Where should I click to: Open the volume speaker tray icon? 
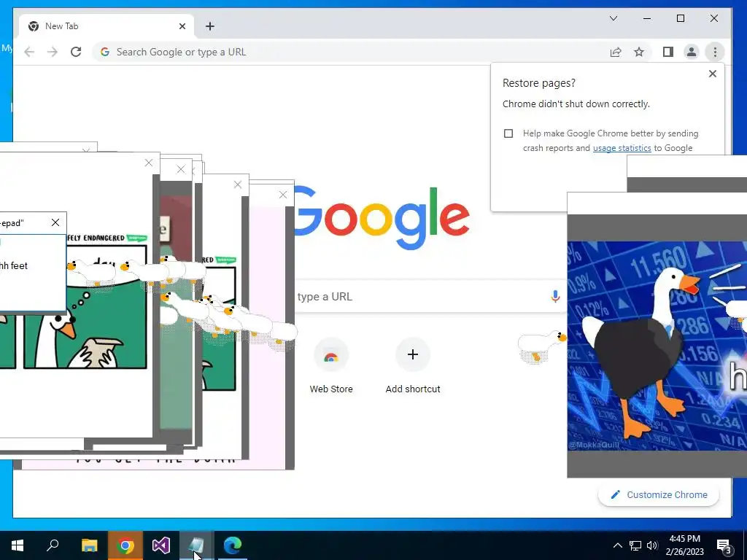point(652,545)
